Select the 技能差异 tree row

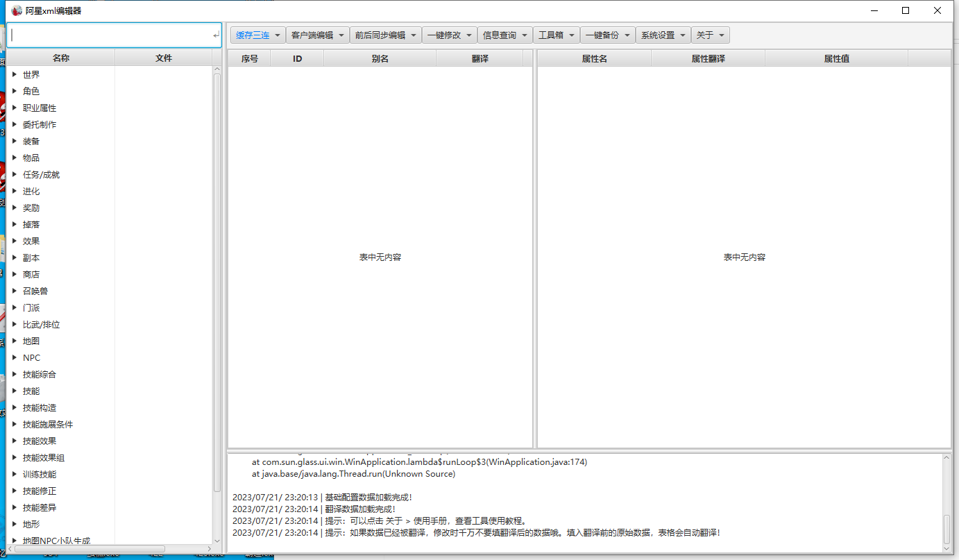(x=110, y=507)
